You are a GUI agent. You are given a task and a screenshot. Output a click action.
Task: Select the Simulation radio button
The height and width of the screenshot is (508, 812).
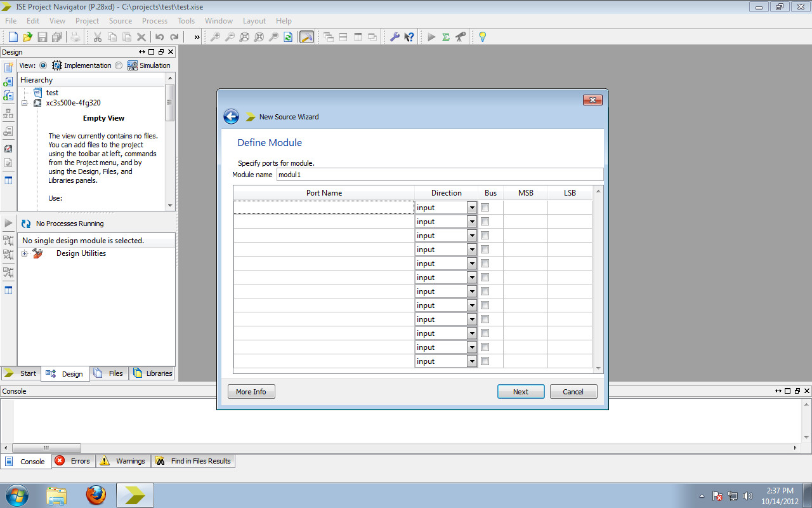click(x=118, y=65)
